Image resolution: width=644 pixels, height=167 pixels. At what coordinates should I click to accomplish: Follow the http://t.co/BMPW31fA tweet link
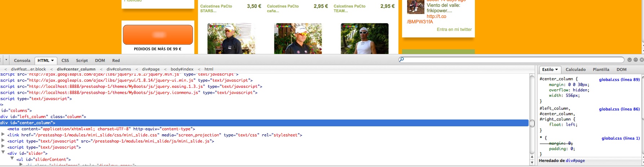427,19
